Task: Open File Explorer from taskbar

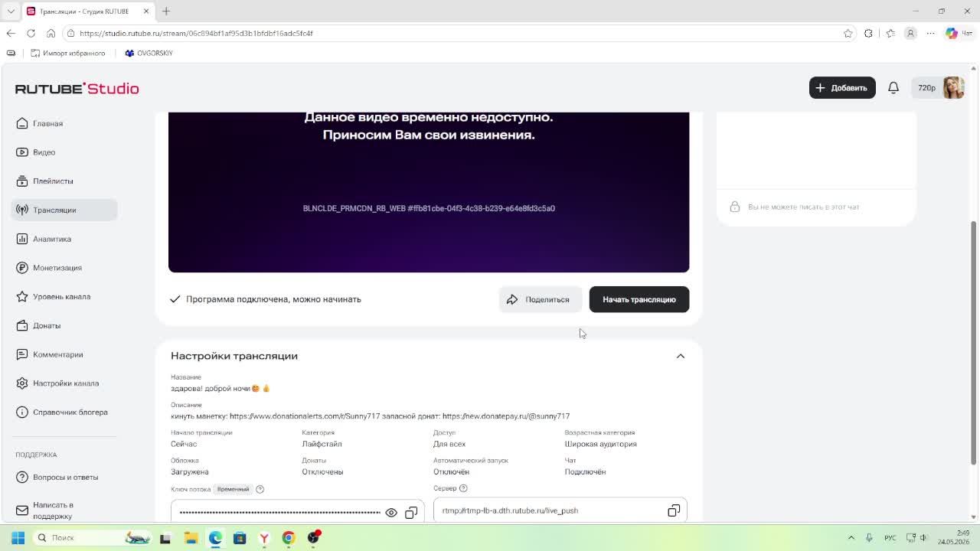Action: tap(191, 538)
